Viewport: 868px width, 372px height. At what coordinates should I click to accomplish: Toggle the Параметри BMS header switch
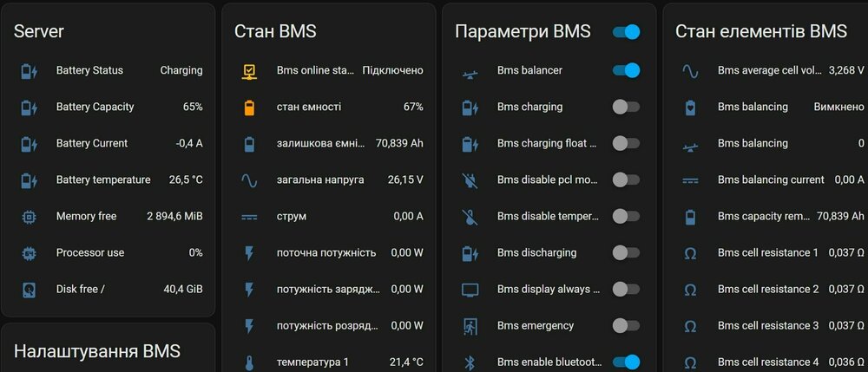pos(626,32)
